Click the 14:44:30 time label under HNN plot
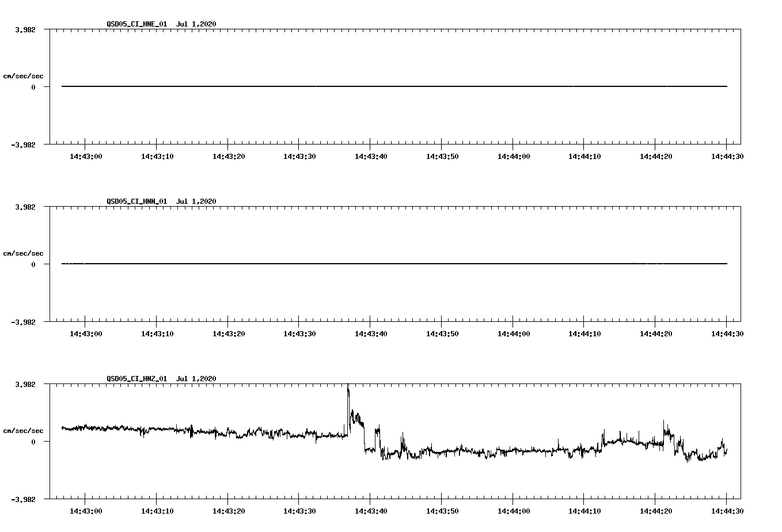This screenshot has width=782, height=532. [x=727, y=333]
